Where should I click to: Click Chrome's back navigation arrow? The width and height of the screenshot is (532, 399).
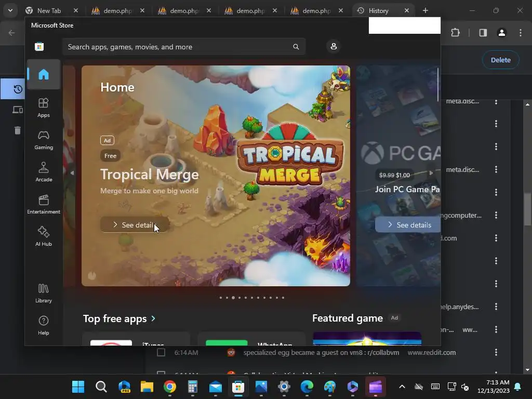12,33
